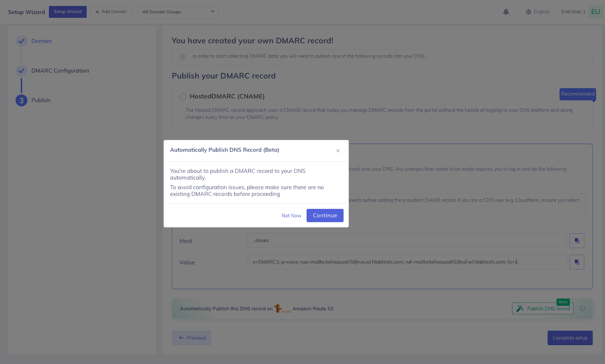Copy the Host _dmarc value
This screenshot has height=364, width=605.
[577, 240]
